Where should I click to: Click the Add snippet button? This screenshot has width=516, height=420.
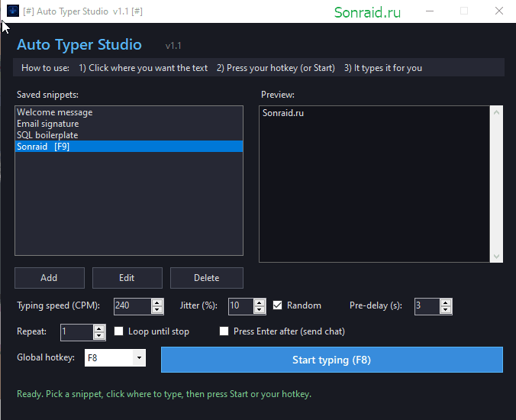click(x=50, y=278)
